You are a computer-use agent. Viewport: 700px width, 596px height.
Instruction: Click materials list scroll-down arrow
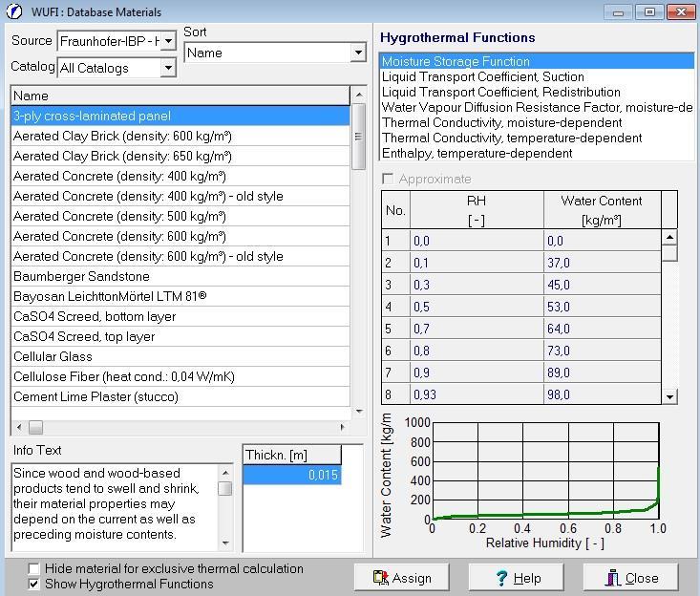[358, 411]
